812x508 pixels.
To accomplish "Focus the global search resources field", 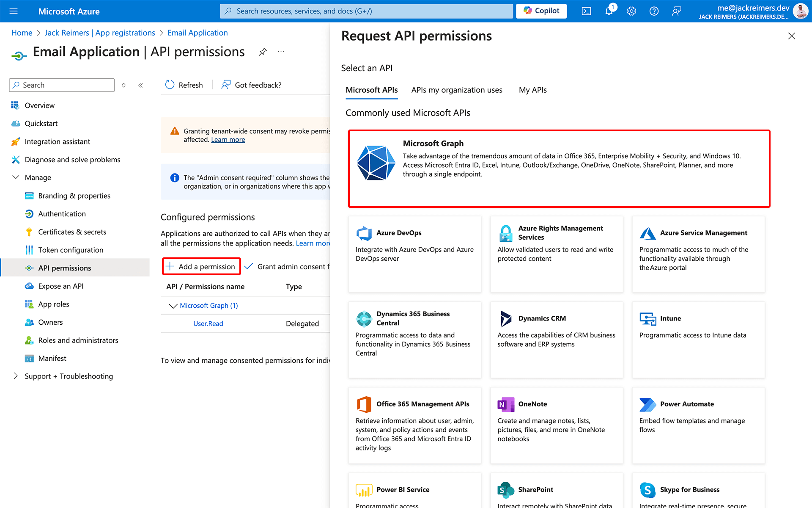I will [366, 11].
